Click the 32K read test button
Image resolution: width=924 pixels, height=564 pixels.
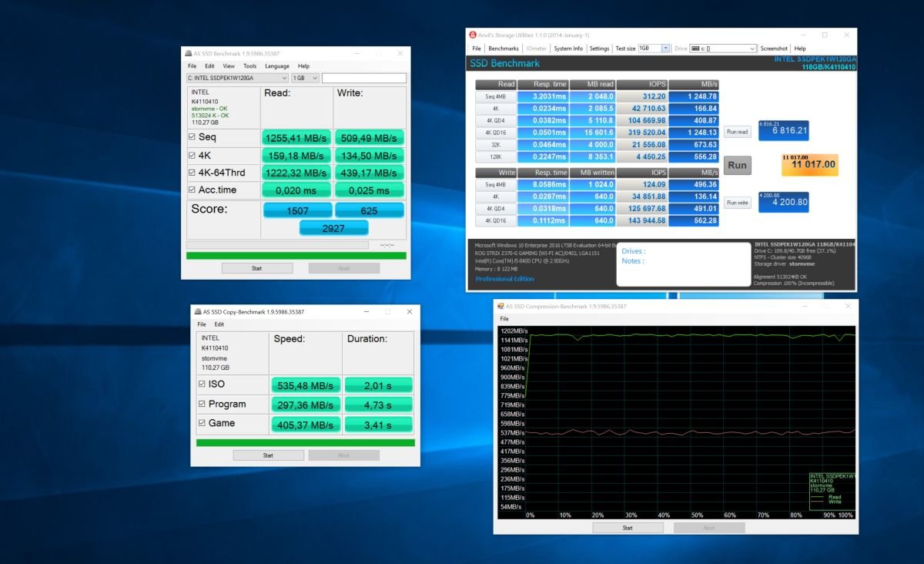[x=495, y=144]
